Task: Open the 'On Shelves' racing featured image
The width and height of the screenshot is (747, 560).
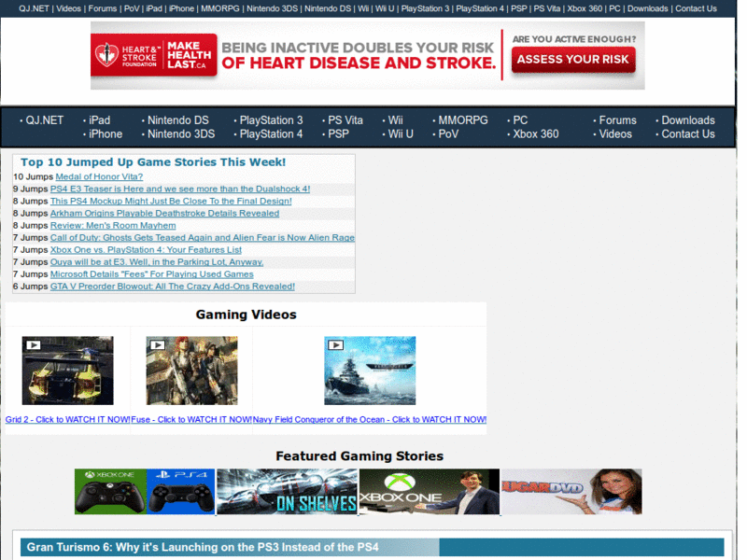Action: [287, 492]
